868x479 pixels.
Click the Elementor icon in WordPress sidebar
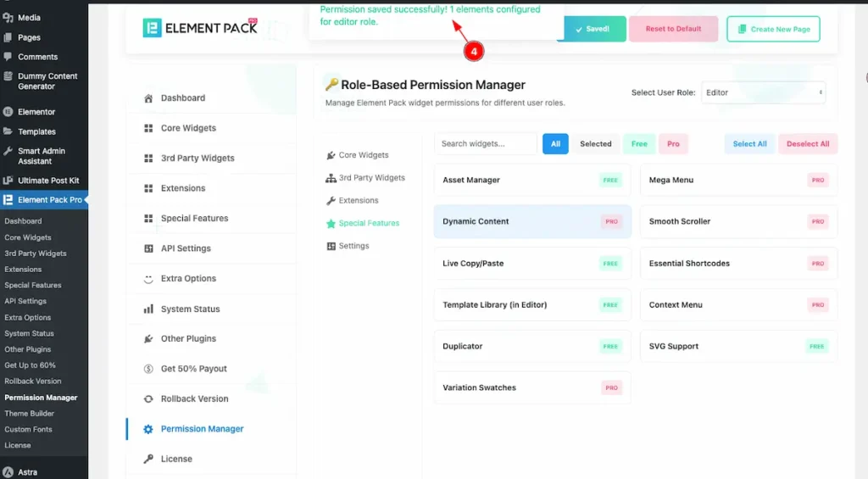click(x=8, y=112)
